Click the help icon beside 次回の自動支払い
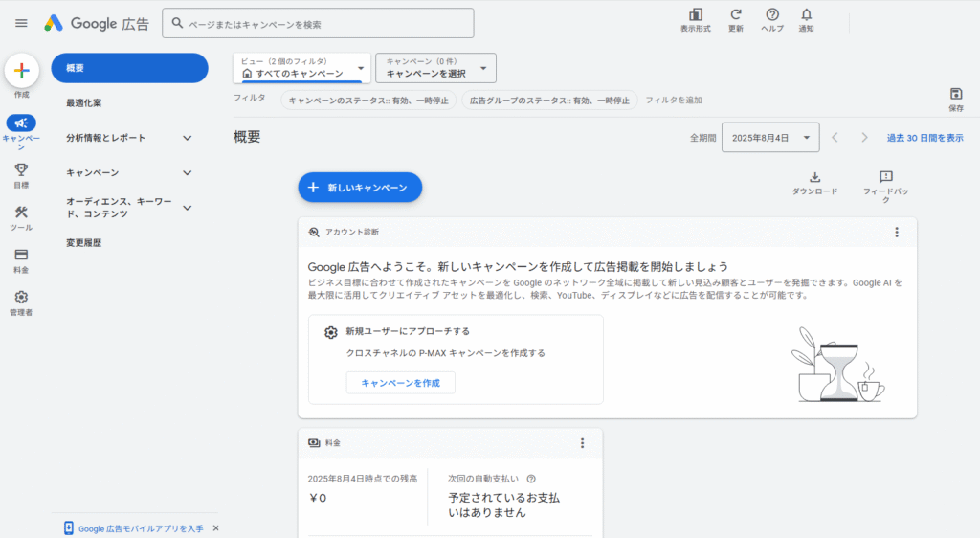The height and width of the screenshot is (538, 980). (x=531, y=479)
